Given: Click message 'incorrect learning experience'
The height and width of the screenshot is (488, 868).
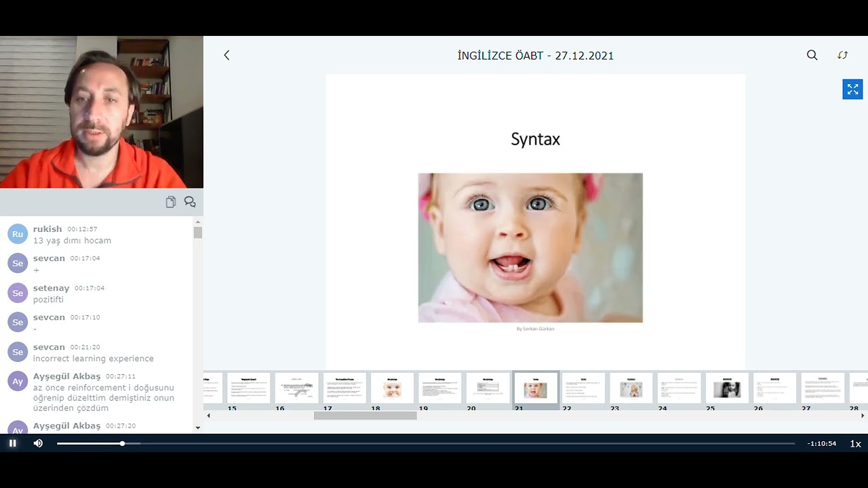Looking at the screenshot, I should coord(94,359).
